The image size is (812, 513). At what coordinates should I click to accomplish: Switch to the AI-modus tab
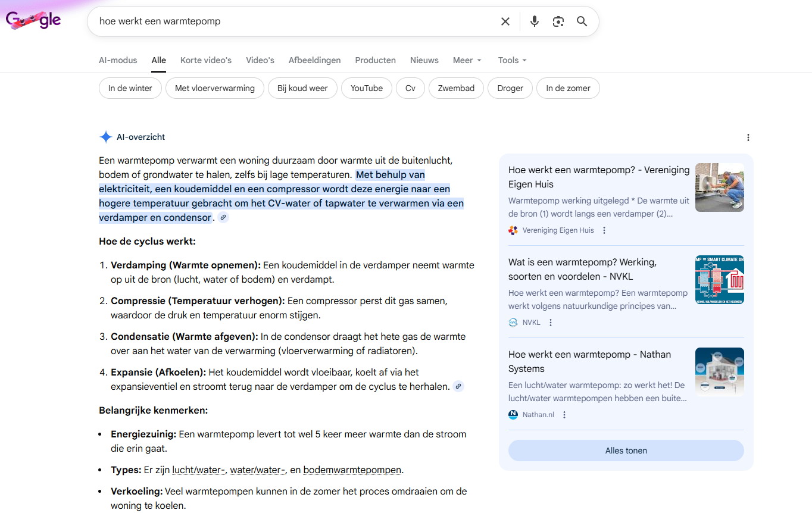coord(118,60)
